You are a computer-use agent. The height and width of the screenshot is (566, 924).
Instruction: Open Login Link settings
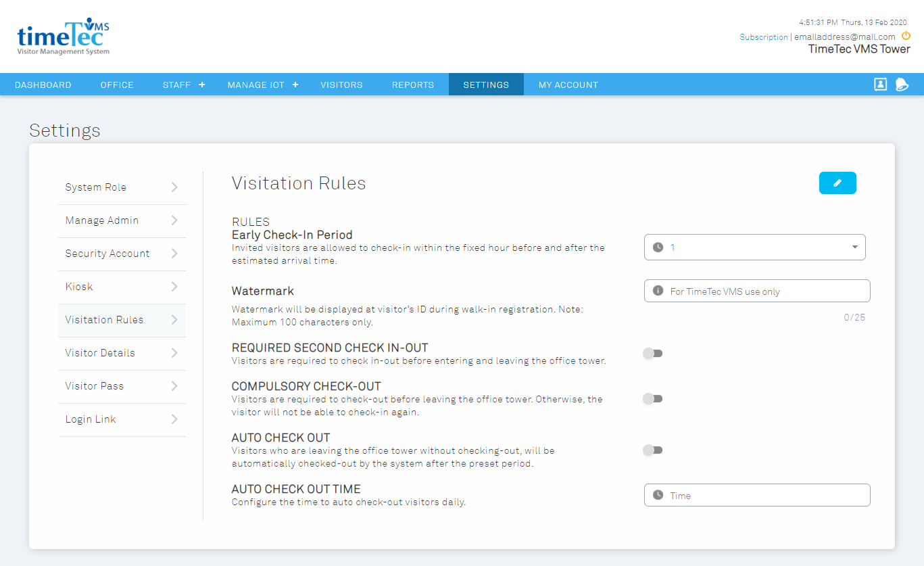[122, 419]
